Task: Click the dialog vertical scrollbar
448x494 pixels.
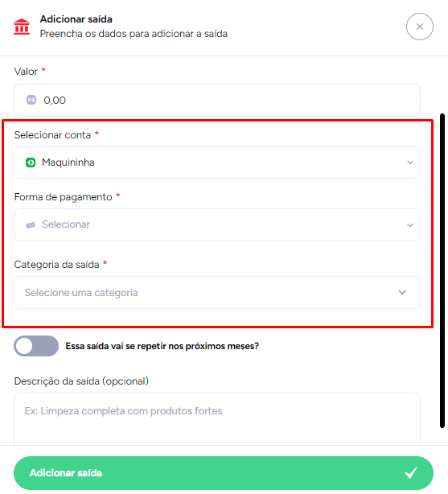Action: [442, 270]
